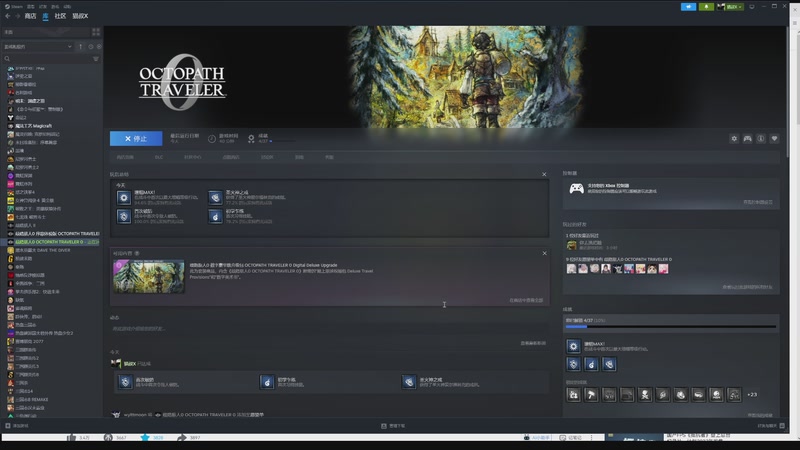Add to favorites with heart icon

(774, 138)
